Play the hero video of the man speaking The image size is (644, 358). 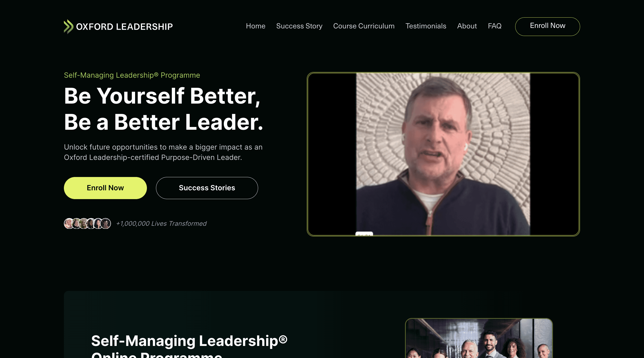point(443,154)
